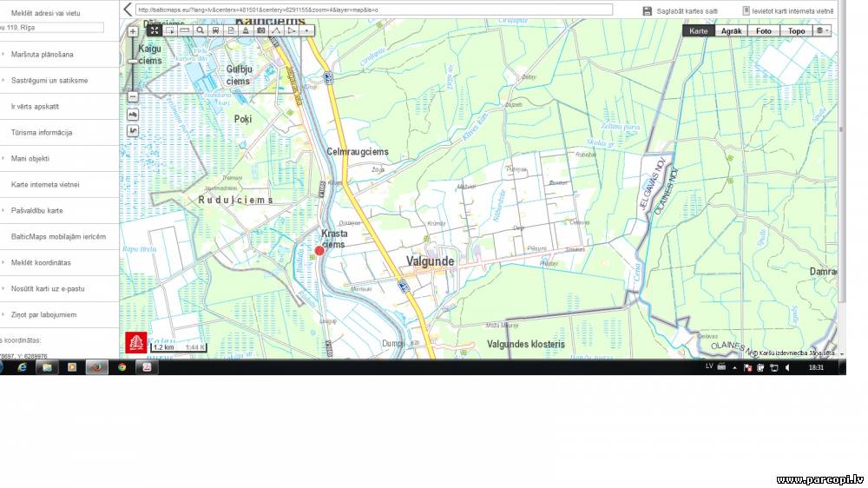Click the zoom out minus button
Viewport: 868px width, 488px height.
[x=132, y=97]
